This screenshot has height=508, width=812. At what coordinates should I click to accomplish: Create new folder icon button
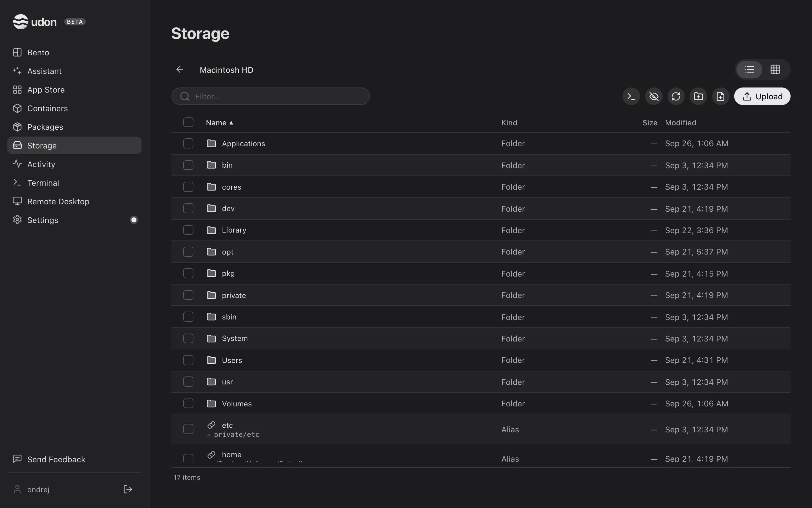tap(698, 97)
